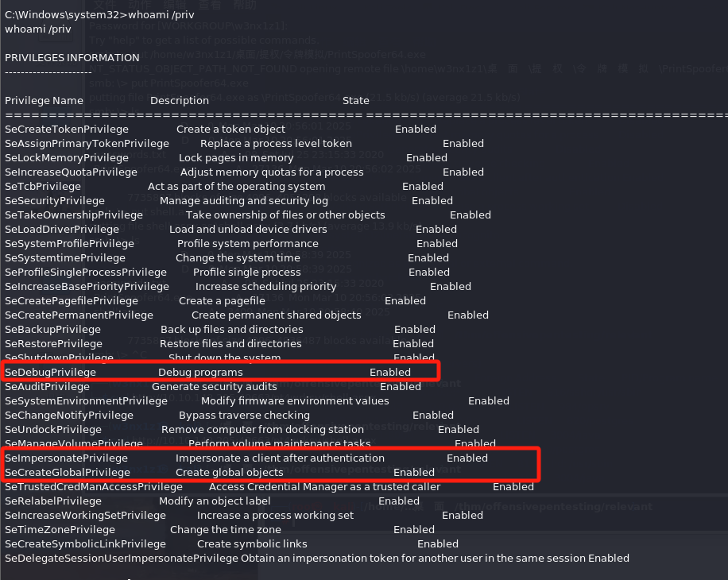This screenshot has width=728, height=580.
Task: Click 'Adjust memory quotas for a process'
Action: 272,172
